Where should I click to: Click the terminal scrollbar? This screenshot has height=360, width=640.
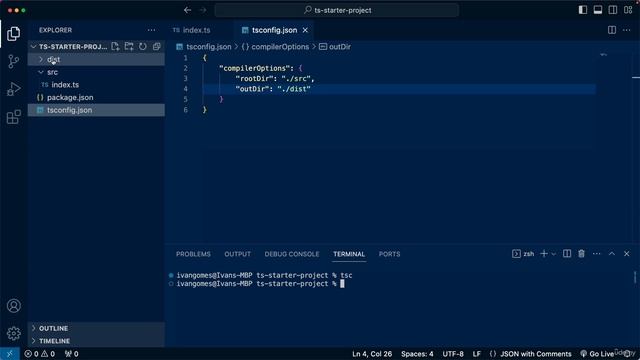pyautogui.click(x=635, y=277)
